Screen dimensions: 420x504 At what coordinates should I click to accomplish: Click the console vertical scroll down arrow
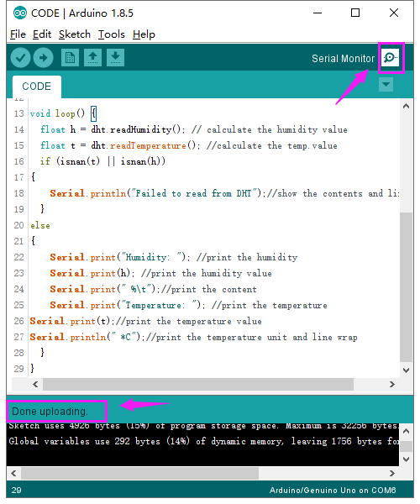pos(407,459)
